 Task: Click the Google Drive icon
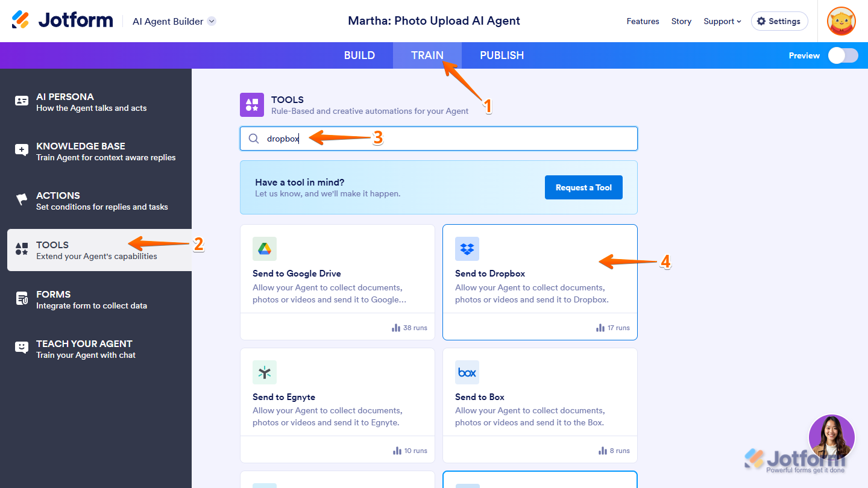[265, 249]
